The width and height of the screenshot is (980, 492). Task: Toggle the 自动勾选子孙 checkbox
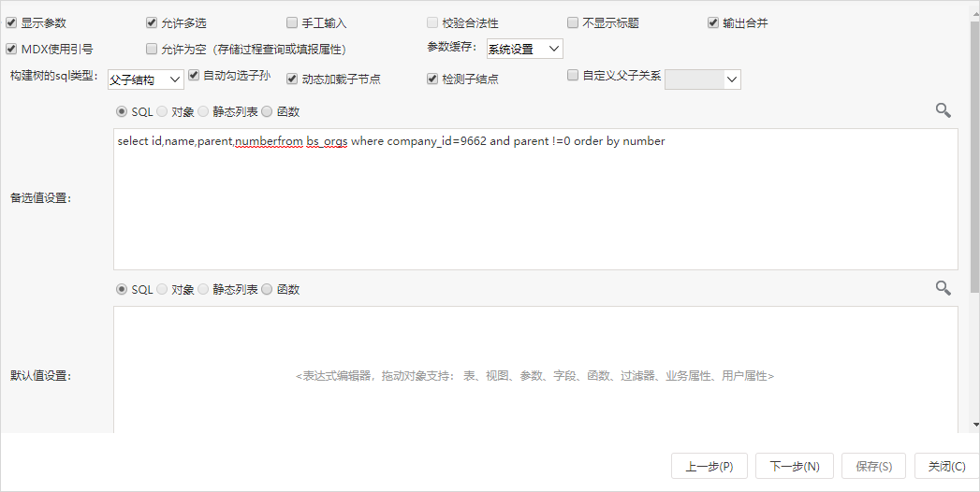click(x=194, y=76)
